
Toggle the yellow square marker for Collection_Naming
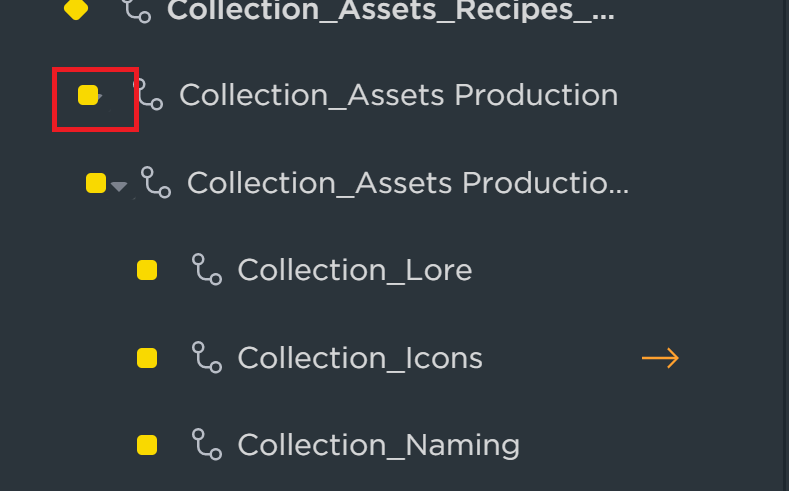tap(147, 445)
